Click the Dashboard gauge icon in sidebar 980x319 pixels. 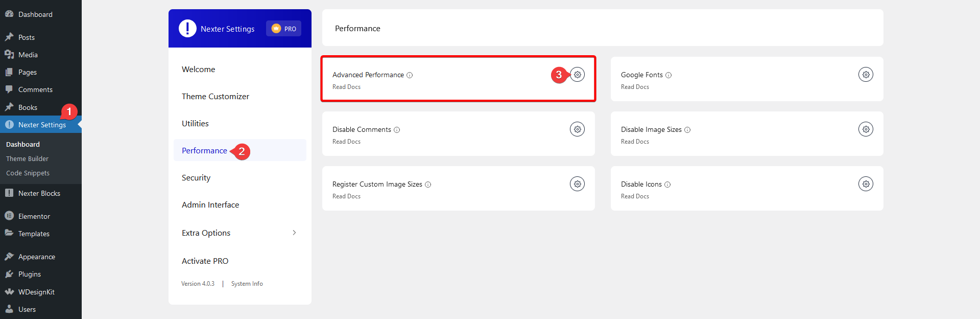coord(9,14)
